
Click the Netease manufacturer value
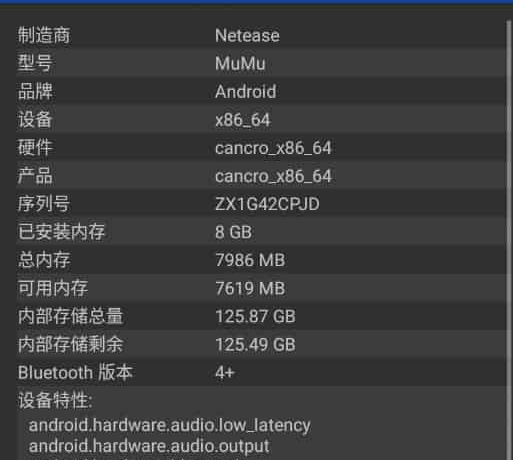tap(247, 35)
